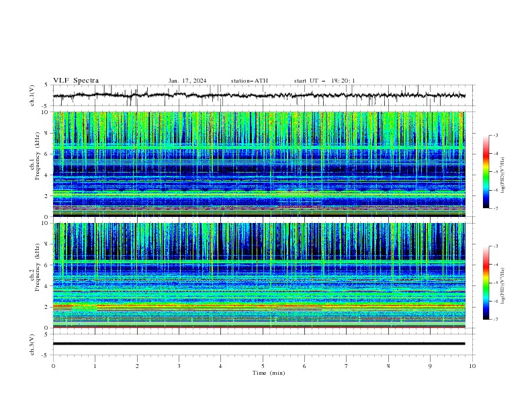This screenshot has height=411, width=532.
Task: Click time axis tick label "2"
Action: pos(137,366)
